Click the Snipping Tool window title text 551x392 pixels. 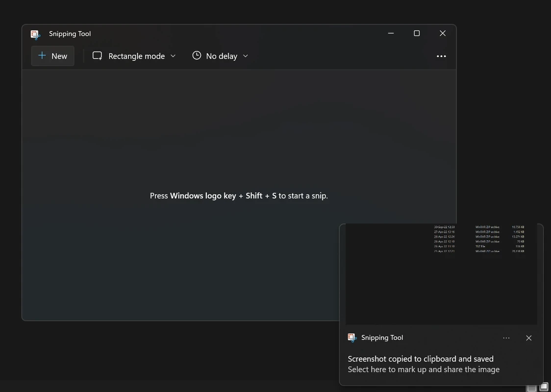click(x=70, y=34)
